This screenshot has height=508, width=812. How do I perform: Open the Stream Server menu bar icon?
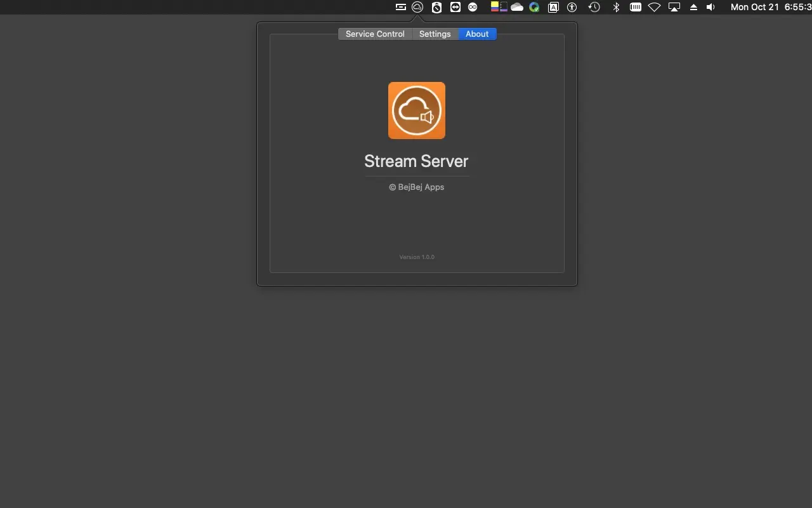tap(417, 7)
